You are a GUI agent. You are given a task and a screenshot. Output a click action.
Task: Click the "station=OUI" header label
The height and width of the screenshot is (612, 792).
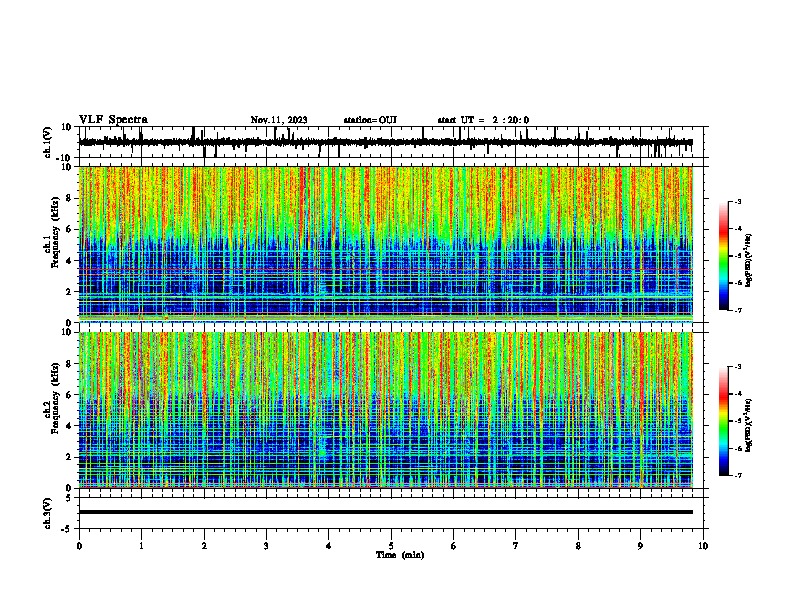tap(370, 120)
